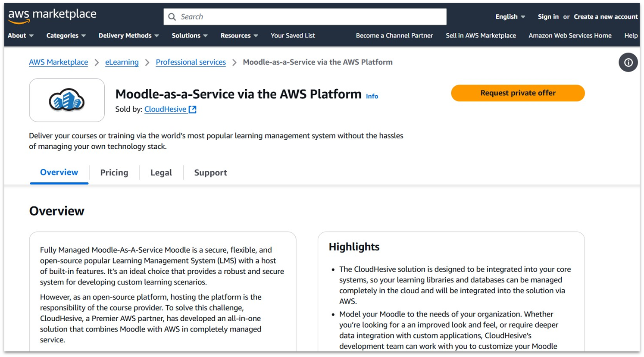The width and height of the screenshot is (644, 357).
Task: Click the Highlights heading
Action: [354, 247]
